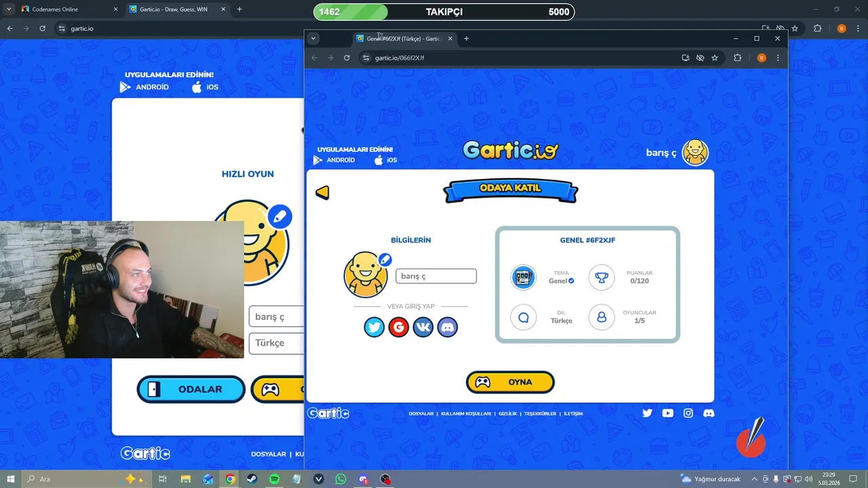Open the Türkçe language selector in back window

(277, 343)
